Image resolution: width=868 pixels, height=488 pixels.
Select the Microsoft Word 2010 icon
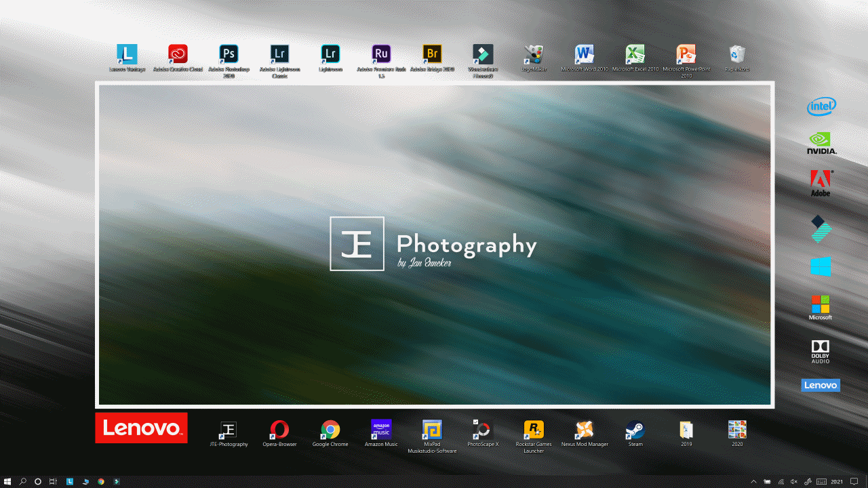(585, 58)
